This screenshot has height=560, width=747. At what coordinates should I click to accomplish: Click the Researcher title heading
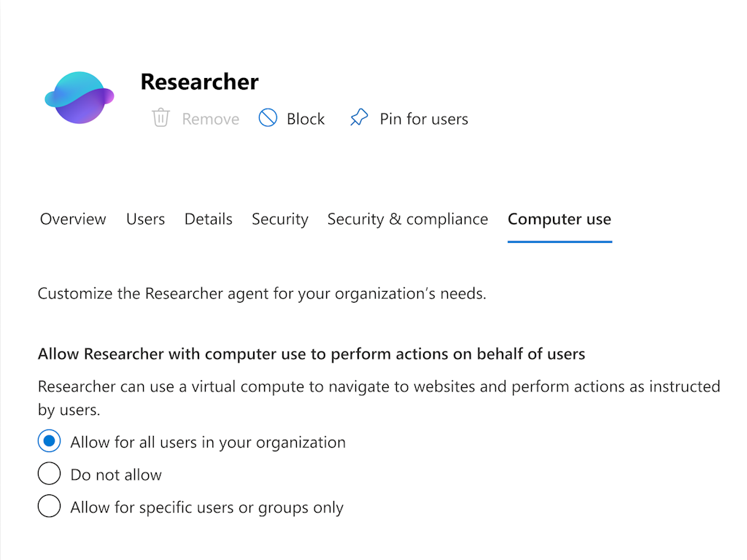(x=199, y=82)
